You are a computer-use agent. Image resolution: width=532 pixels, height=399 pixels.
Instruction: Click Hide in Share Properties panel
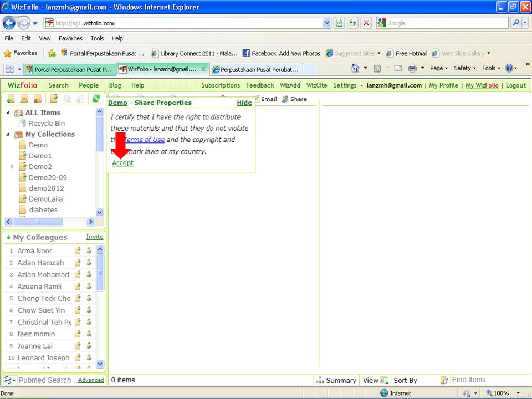[244, 103]
